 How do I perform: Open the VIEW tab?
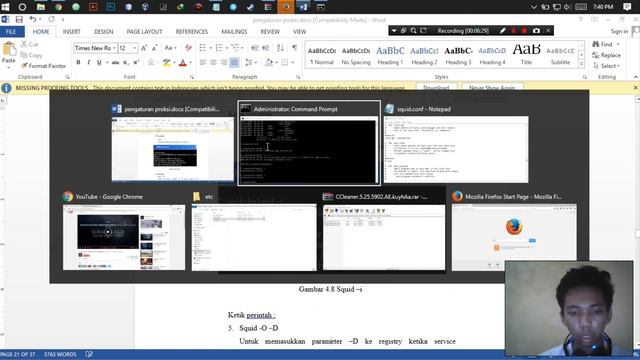click(299, 31)
